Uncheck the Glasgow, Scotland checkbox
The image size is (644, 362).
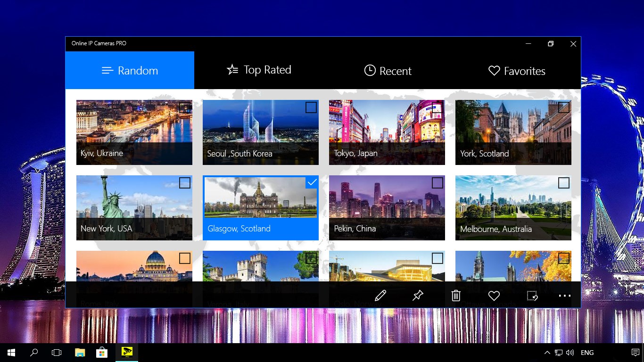312,182
